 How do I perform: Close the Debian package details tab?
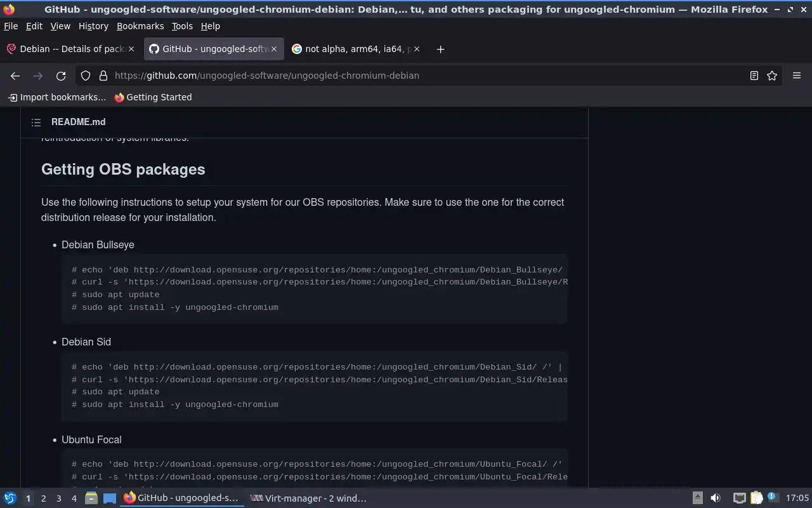131,49
